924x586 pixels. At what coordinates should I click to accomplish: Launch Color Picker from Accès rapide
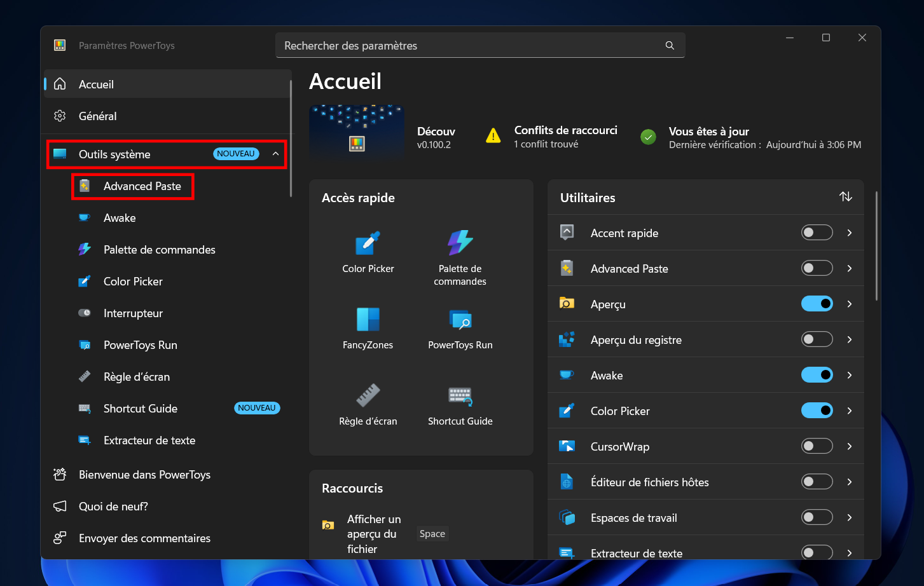tap(368, 252)
